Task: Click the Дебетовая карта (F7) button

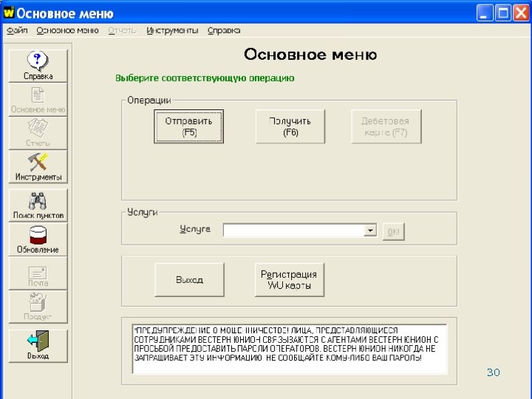Action: 386,126
